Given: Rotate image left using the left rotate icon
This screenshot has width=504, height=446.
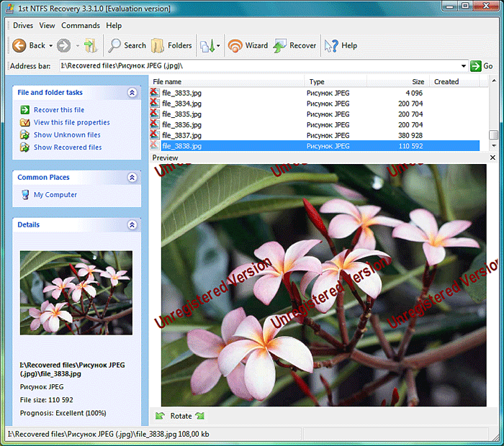Looking at the screenshot, I should [x=160, y=416].
